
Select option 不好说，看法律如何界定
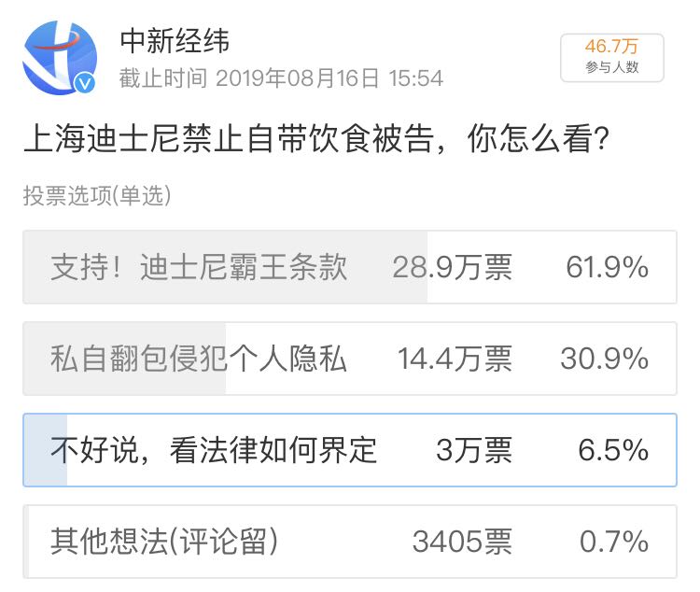pos(214,450)
